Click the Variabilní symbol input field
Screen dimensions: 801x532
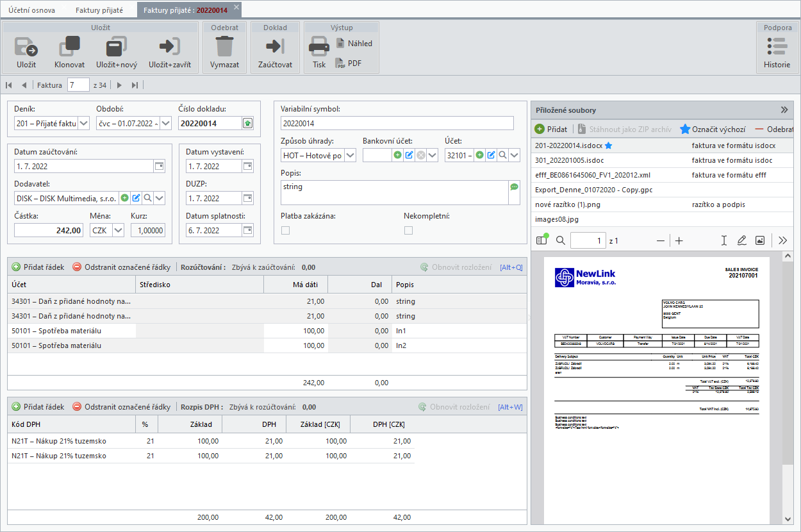pyautogui.click(x=397, y=123)
